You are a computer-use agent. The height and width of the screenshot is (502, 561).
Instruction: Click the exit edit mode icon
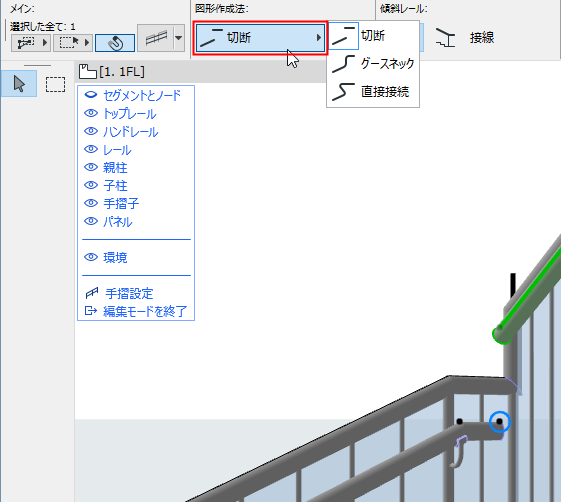(x=91, y=311)
